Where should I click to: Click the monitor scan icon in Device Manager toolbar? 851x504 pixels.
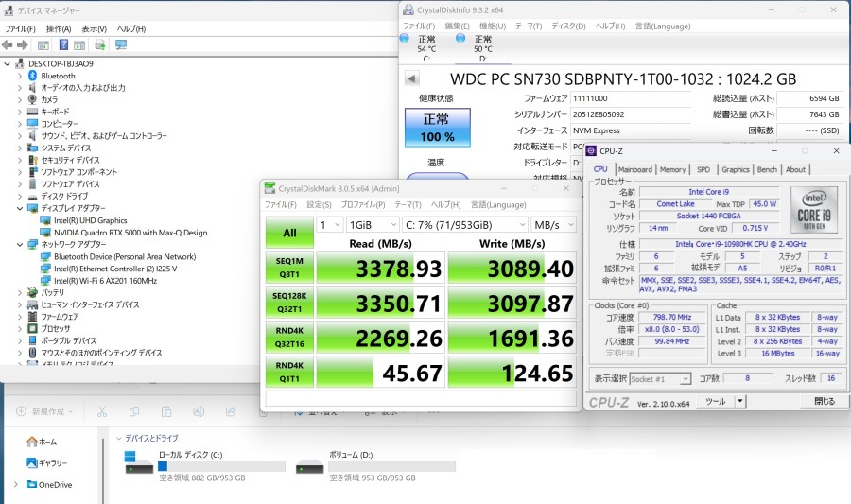tap(121, 45)
